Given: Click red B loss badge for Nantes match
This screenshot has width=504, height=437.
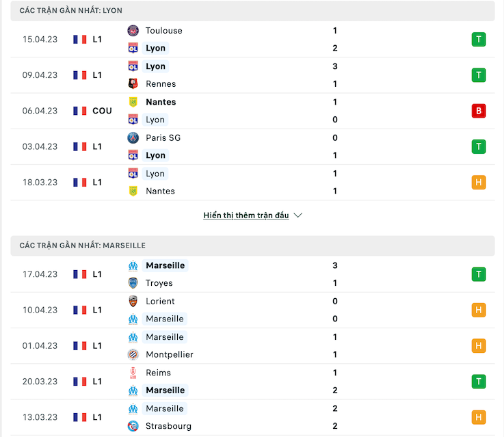Looking at the screenshot, I should (479, 111).
